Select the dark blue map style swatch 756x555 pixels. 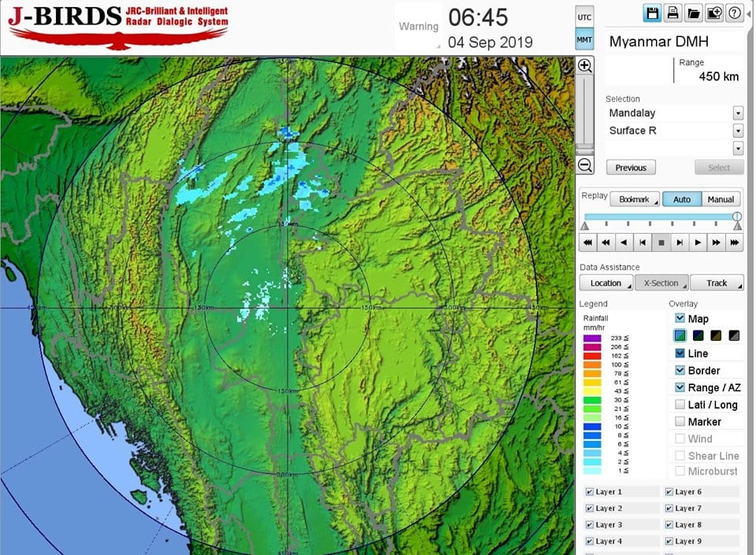pos(699,335)
